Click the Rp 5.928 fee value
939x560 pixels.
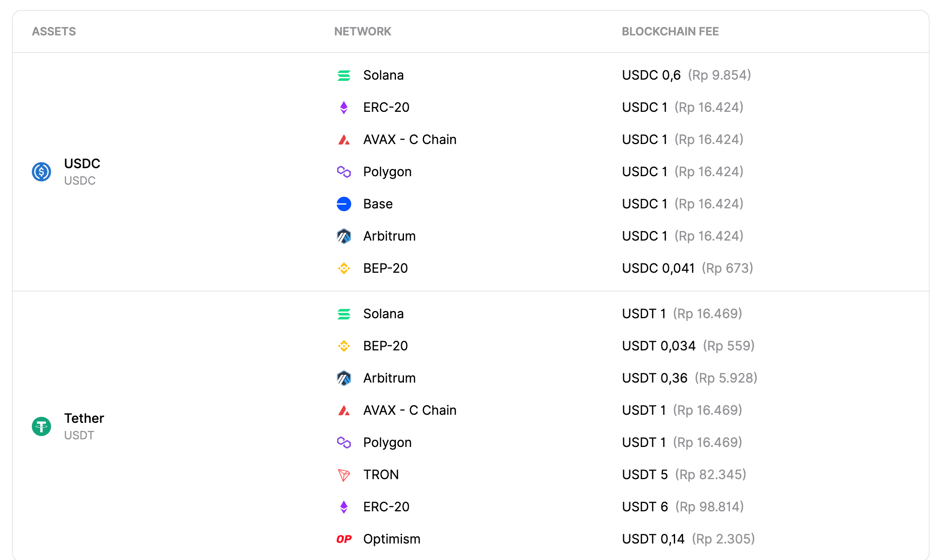coord(726,378)
